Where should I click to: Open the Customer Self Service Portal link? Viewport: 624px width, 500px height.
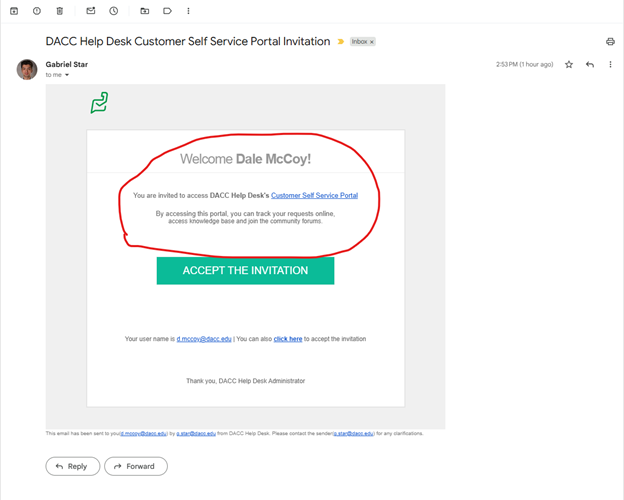click(314, 195)
